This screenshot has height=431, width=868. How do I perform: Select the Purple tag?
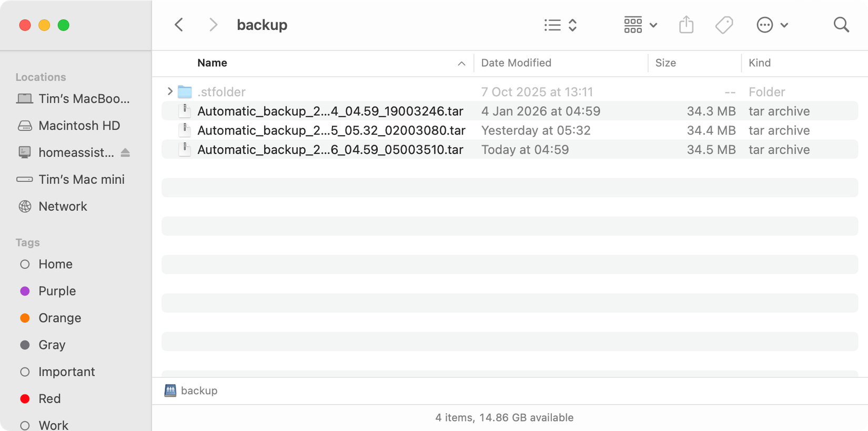coord(57,291)
